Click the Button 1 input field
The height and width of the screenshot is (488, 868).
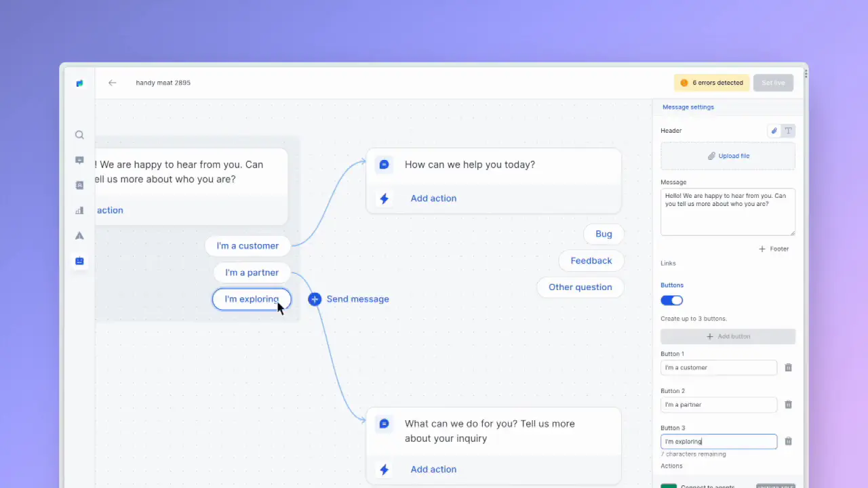tap(719, 367)
